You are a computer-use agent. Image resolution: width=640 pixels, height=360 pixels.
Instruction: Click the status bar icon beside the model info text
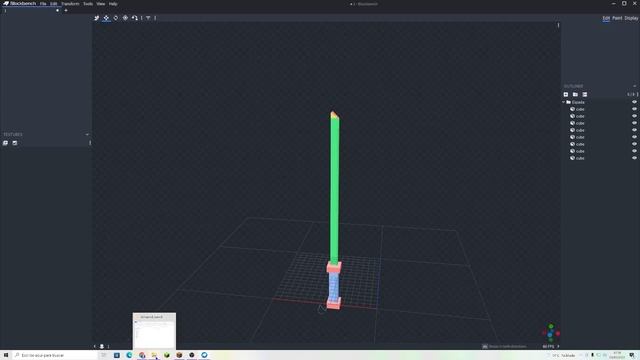[485, 347]
